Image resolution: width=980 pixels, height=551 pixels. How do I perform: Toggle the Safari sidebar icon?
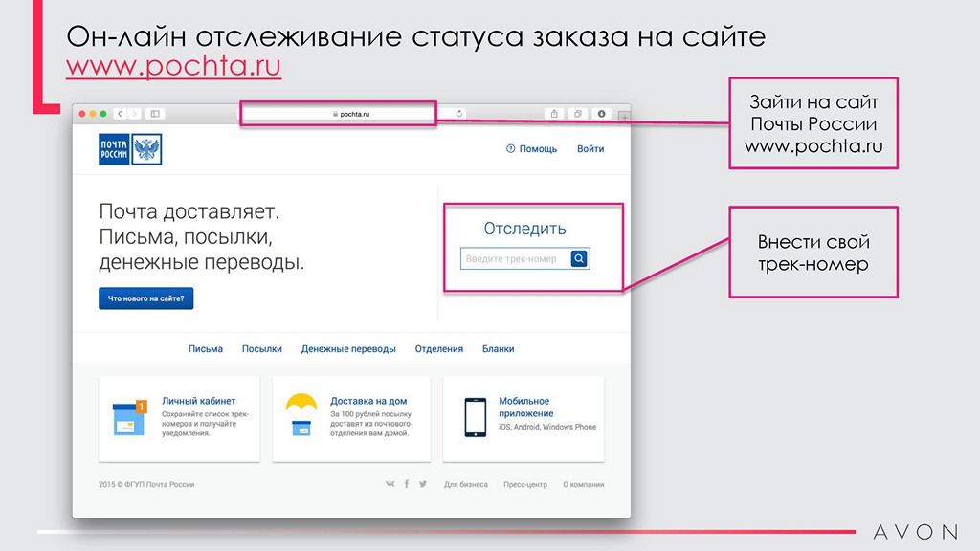[155, 114]
